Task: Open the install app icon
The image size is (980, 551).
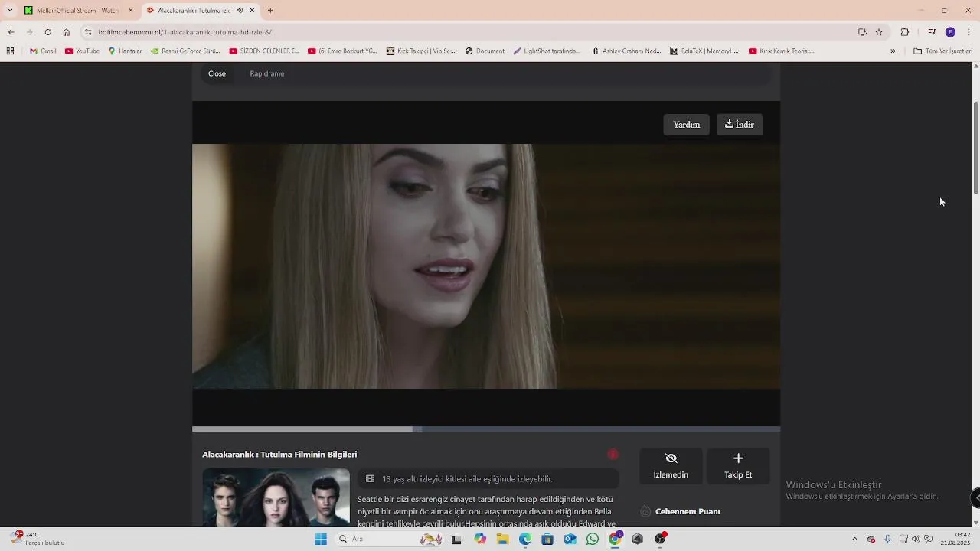Action: pyautogui.click(x=862, y=32)
